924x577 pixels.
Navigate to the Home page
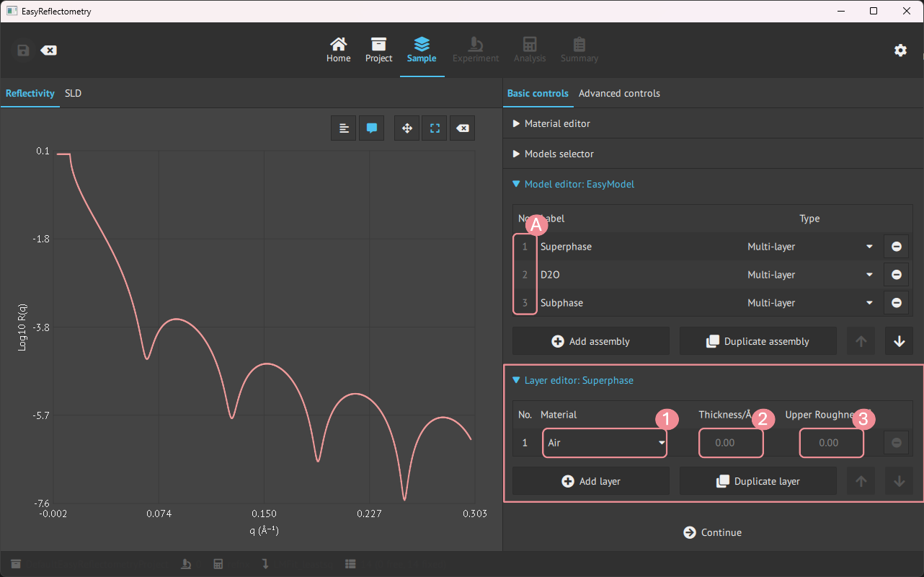tap(338, 49)
